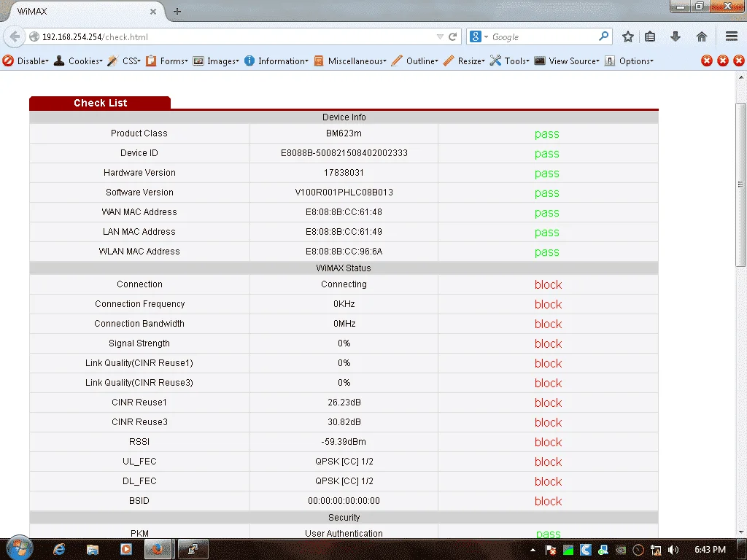This screenshot has height=560, width=747.
Task: Click the CINR Reuse3 value 30.82dB
Action: pos(344,422)
